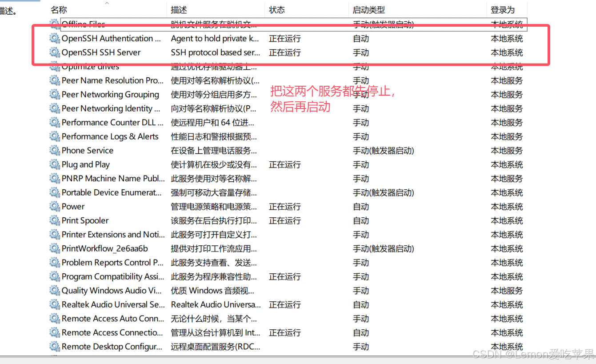The image size is (596, 364).
Task: Click 自动 startup type of OpenSSH Authentication
Action: (x=361, y=39)
